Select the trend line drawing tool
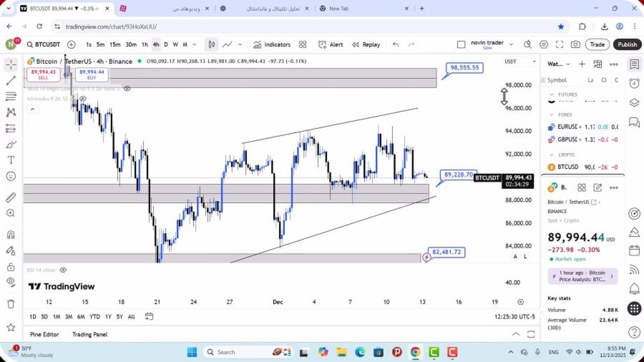This screenshot has height=362, width=644. pos(11,81)
